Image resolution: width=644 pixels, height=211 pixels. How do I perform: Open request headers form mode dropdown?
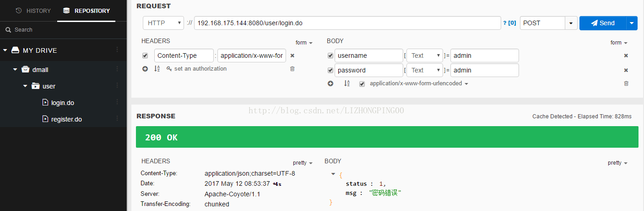pos(304,43)
